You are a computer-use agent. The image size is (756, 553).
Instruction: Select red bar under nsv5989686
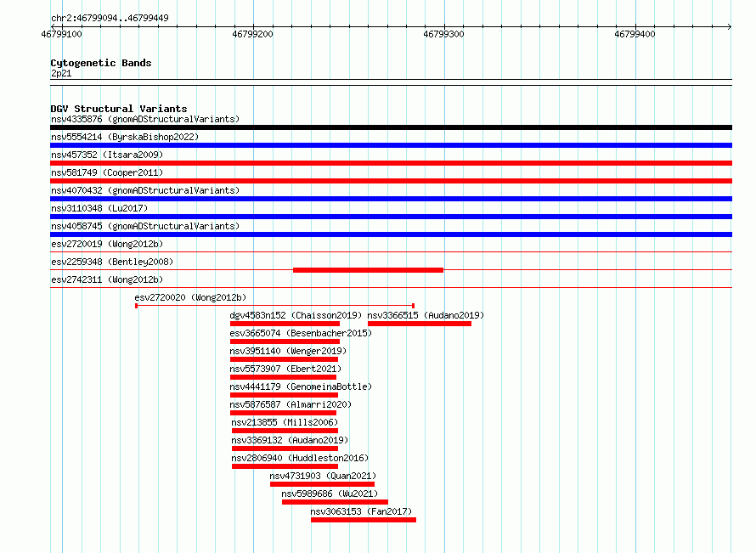(x=335, y=502)
